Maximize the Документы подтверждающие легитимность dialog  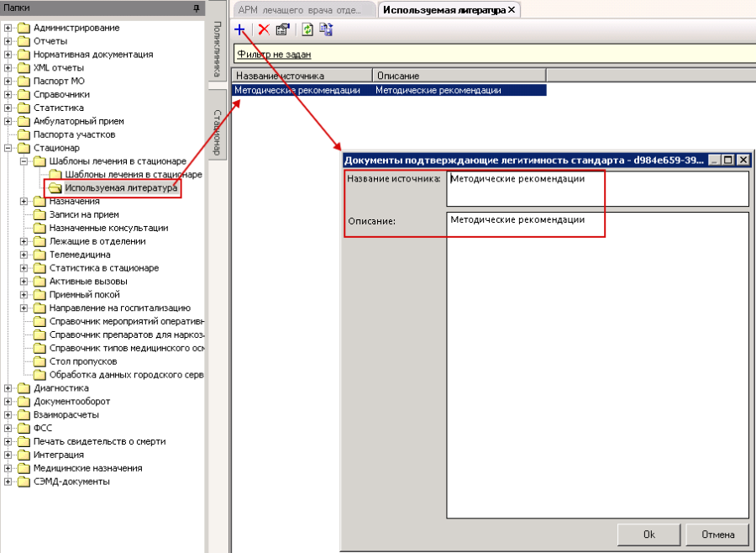[728, 161]
